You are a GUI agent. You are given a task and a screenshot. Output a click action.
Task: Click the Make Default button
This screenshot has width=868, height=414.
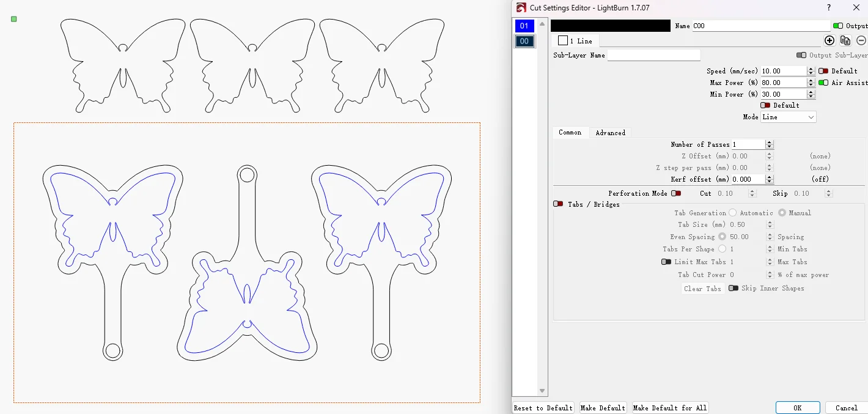tap(603, 408)
